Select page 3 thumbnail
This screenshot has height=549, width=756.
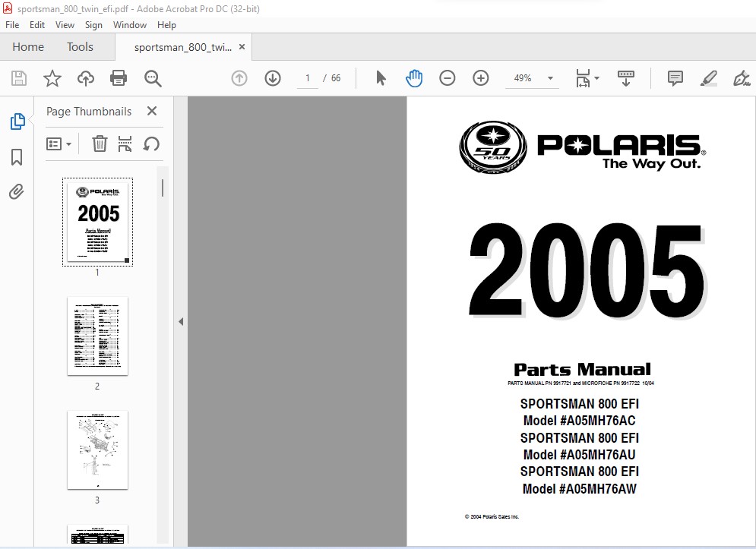[97, 450]
